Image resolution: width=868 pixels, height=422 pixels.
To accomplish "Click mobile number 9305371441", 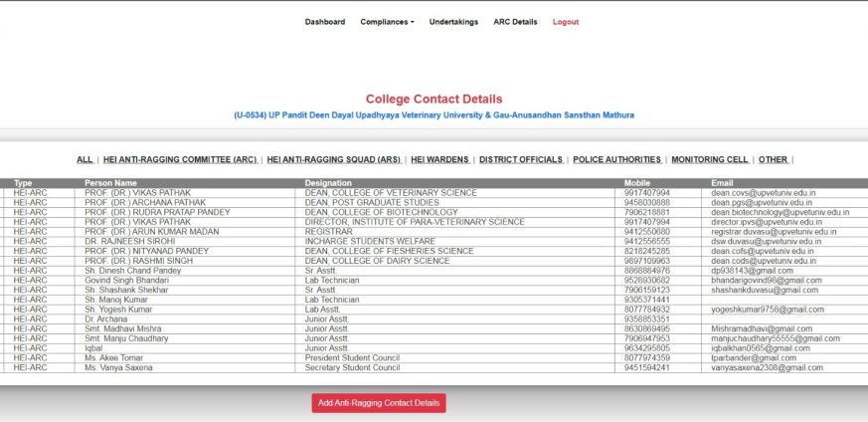I will click(x=647, y=300).
